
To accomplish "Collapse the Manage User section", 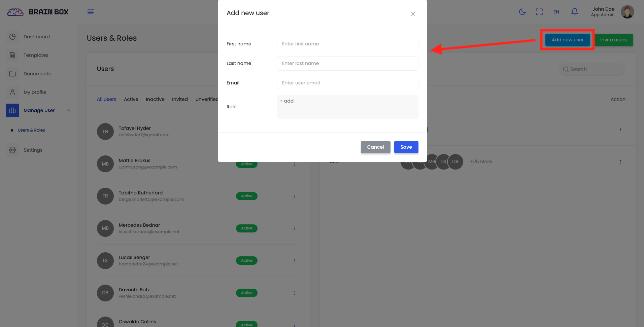I will tap(68, 110).
